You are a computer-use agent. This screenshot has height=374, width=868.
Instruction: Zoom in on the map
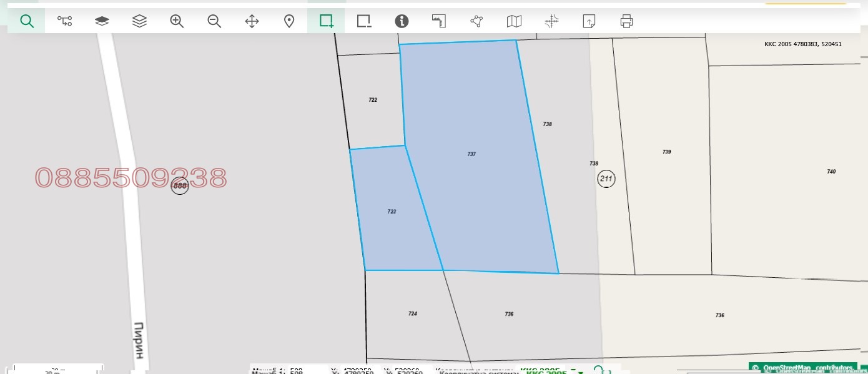tap(177, 21)
